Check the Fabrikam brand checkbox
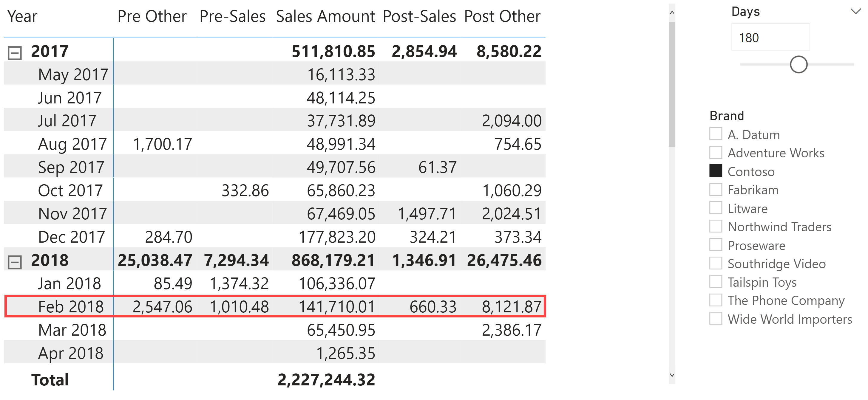This screenshot has height=400, width=868. (x=716, y=189)
